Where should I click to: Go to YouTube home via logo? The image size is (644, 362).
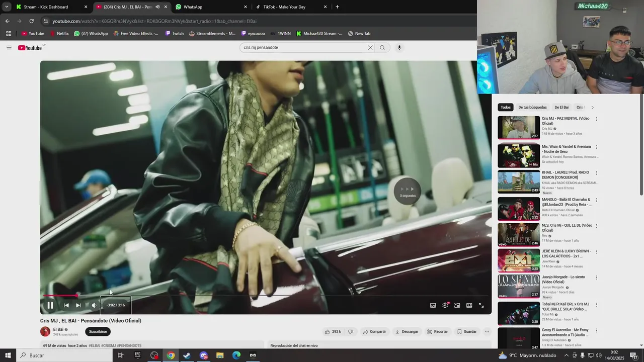(31, 48)
